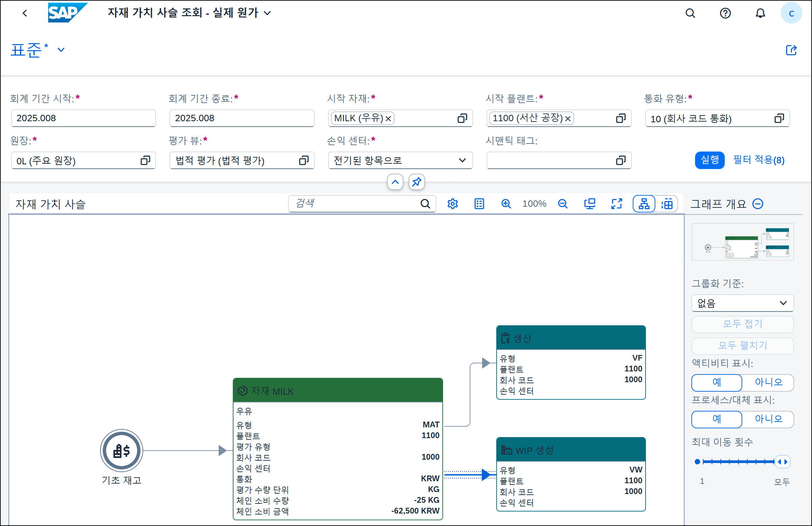Switch to hierarchical graph layout view
This screenshot has width=812, height=526.
click(644, 204)
